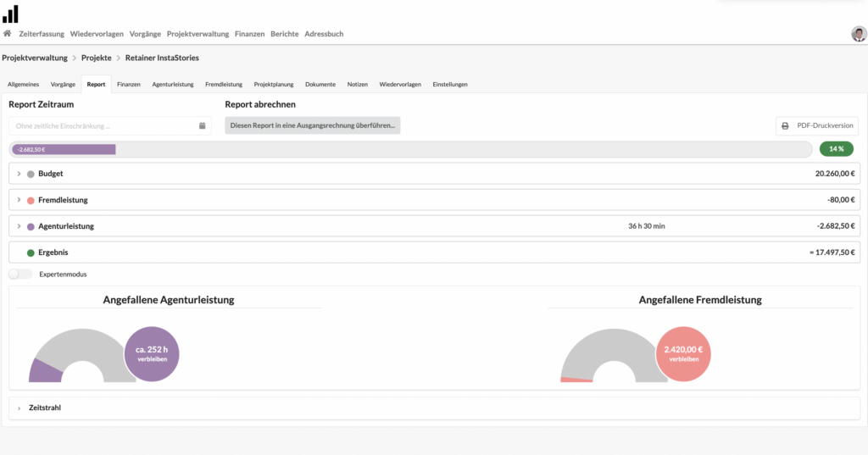Open Zeiterfassung menu

(x=42, y=34)
